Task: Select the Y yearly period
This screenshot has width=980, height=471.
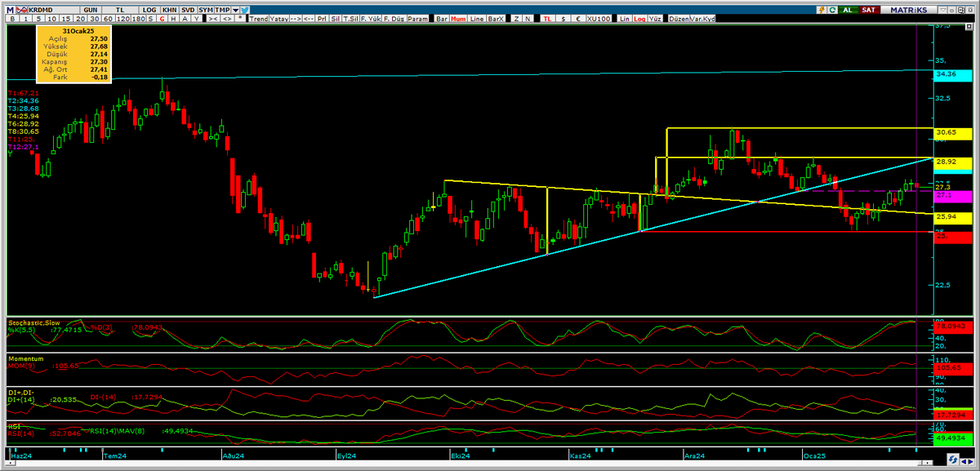Action: click(196, 18)
